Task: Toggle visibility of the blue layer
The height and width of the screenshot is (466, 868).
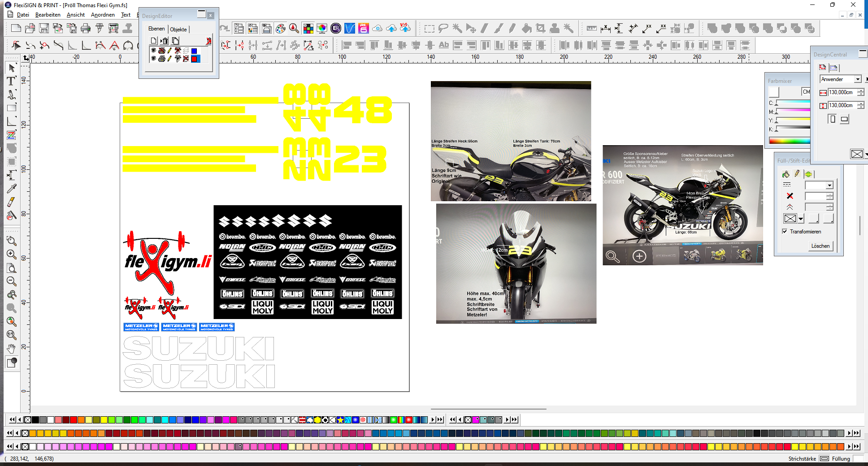Action: click(153, 51)
